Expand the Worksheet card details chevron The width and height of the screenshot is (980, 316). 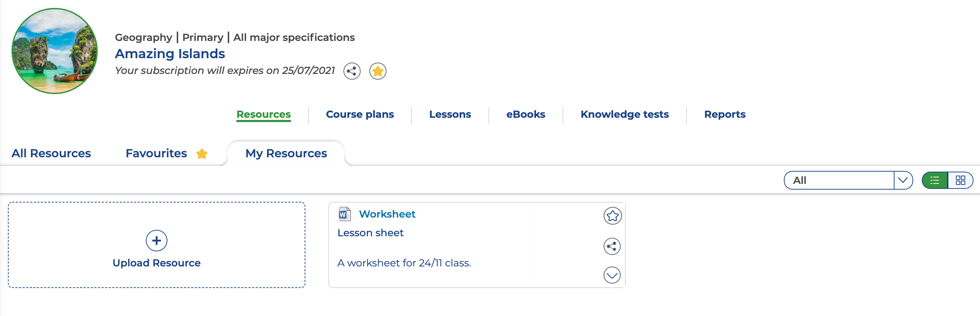click(612, 275)
